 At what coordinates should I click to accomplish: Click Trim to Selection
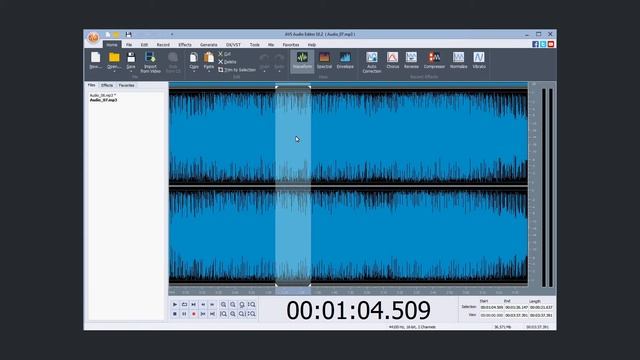[237, 70]
